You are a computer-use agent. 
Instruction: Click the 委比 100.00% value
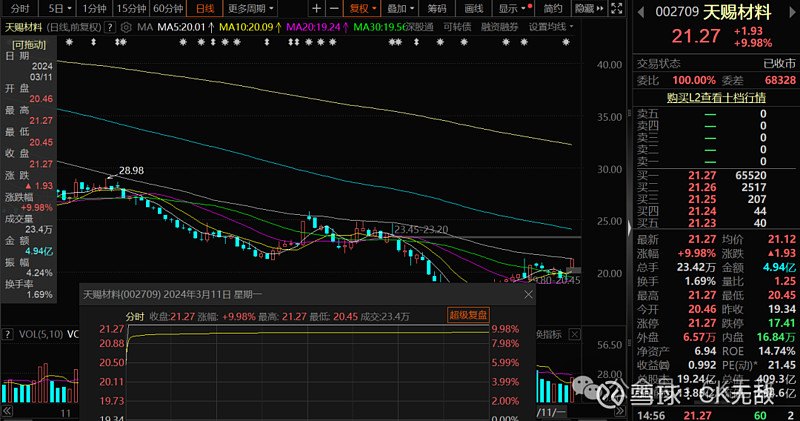(x=693, y=80)
